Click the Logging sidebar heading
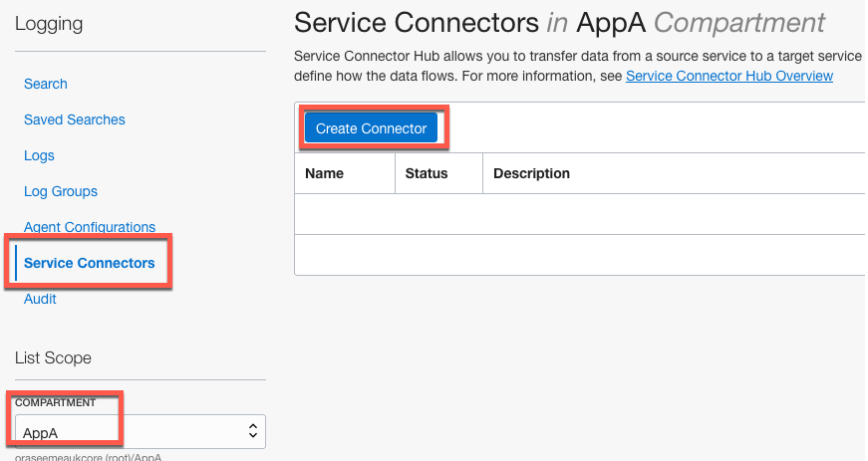The height and width of the screenshot is (461, 868). [x=49, y=24]
